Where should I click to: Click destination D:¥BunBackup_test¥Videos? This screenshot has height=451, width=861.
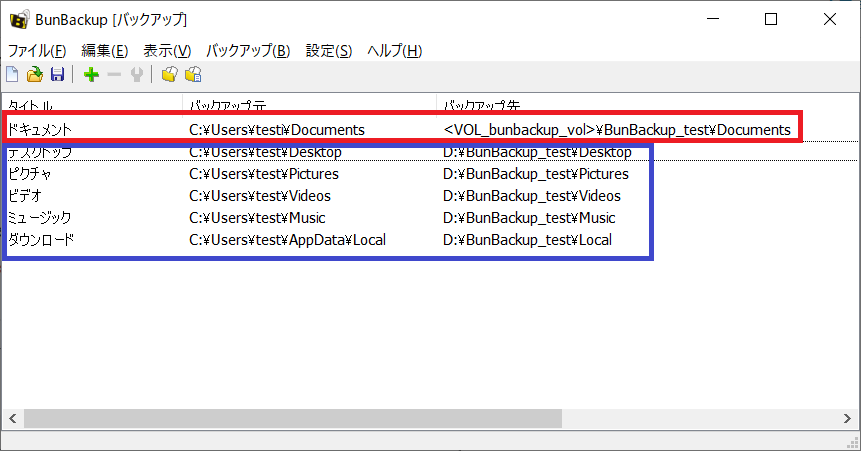pos(532,196)
